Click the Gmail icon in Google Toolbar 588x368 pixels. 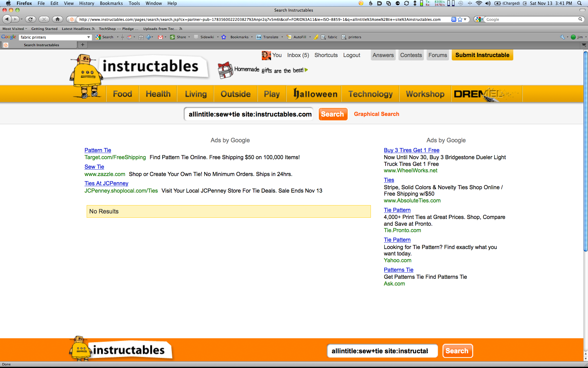coord(160,37)
